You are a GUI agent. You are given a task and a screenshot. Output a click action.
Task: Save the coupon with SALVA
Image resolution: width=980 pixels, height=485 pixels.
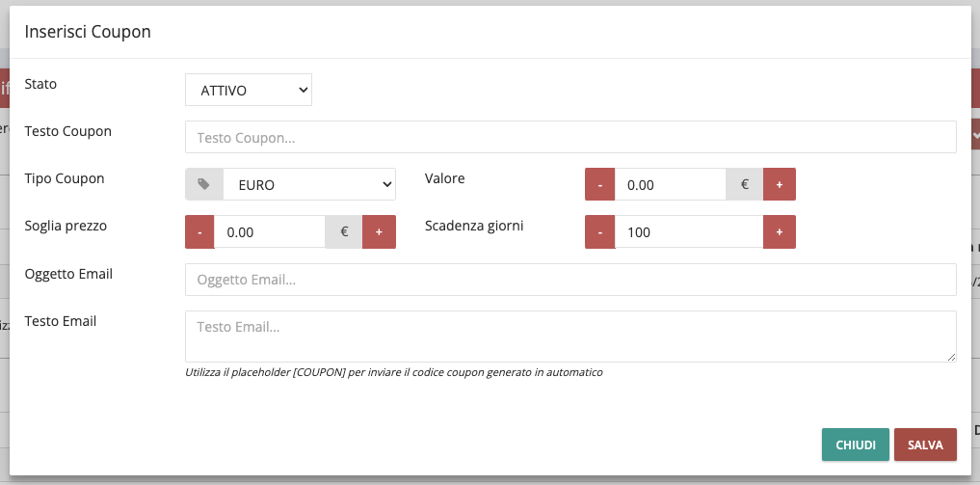[925, 445]
